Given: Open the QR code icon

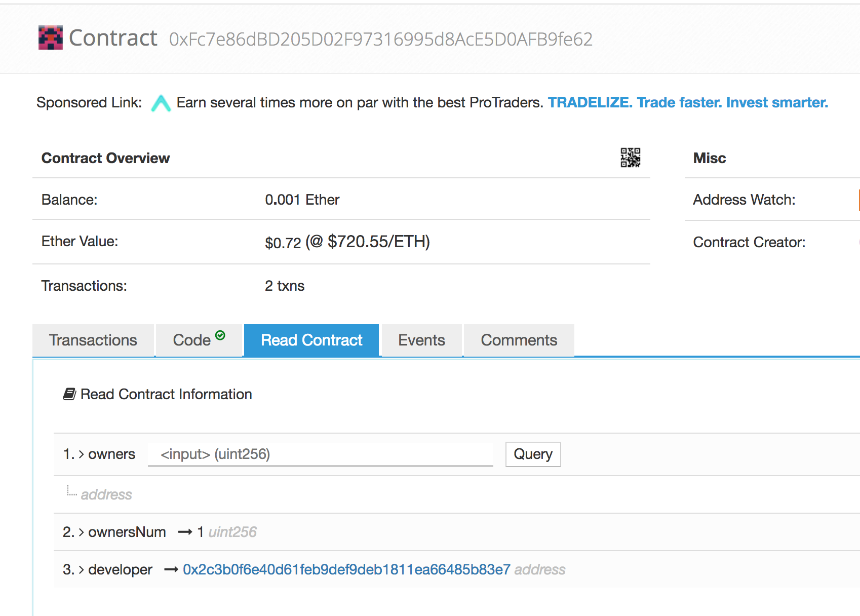Looking at the screenshot, I should pyautogui.click(x=631, y=158).
